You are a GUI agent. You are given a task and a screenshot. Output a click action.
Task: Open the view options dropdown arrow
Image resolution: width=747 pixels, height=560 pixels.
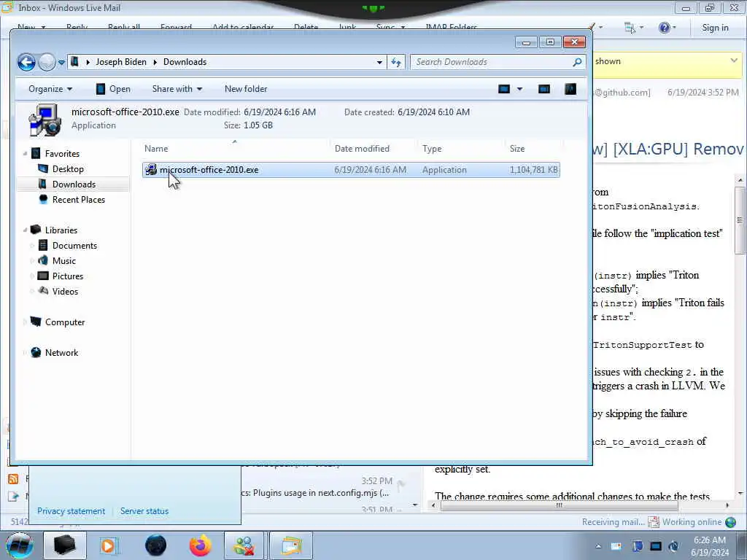519,89
